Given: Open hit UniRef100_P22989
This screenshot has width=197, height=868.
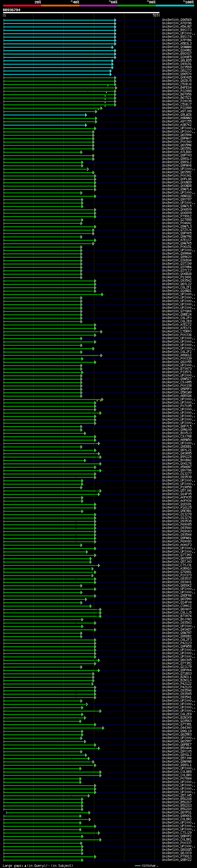Looking at the screenshot, I should coord(177,108).
